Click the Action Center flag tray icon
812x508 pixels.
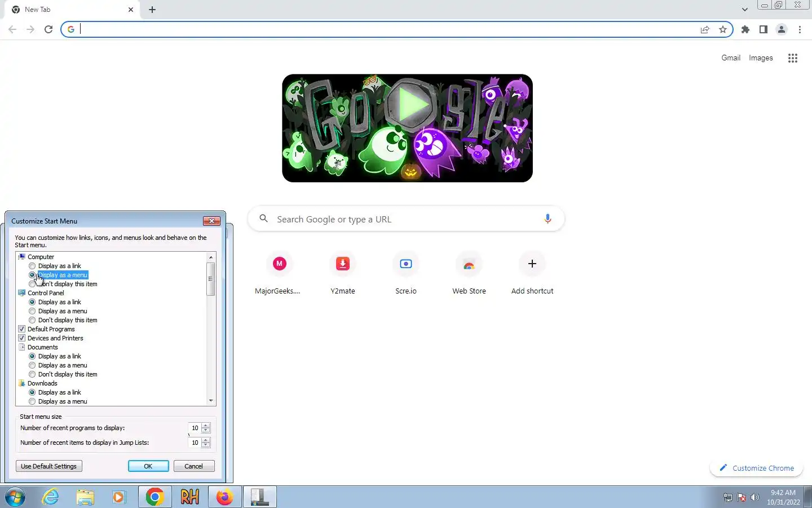click(x=742, y=498)
